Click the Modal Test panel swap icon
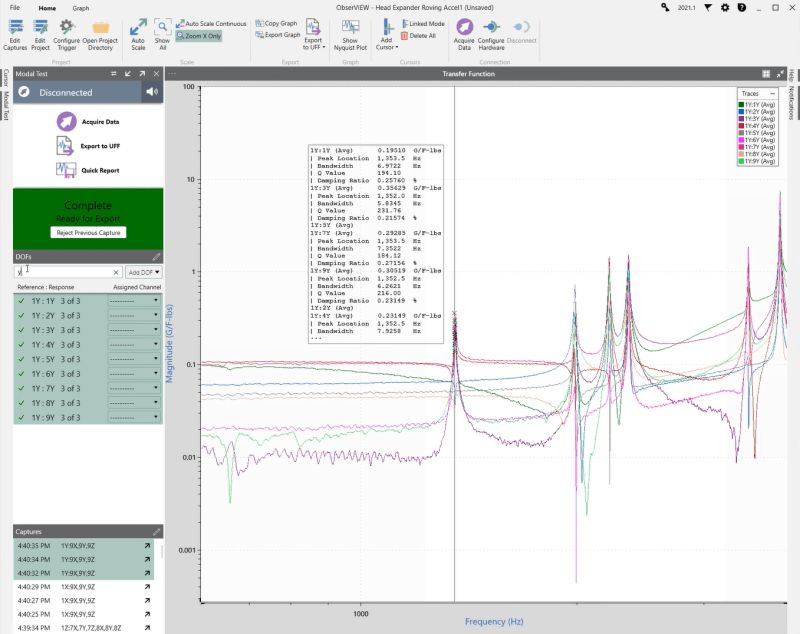Image resolution: width=800 pixels, height=634 pixels. tap(113, 74)
